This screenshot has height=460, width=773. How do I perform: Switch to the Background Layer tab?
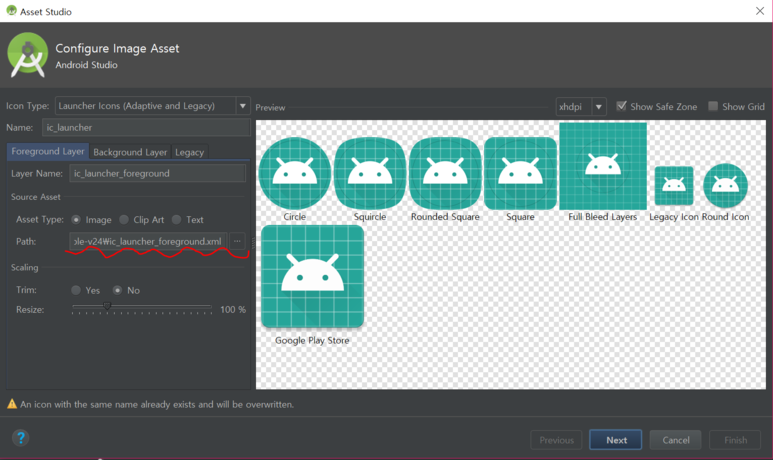(130, 152)
